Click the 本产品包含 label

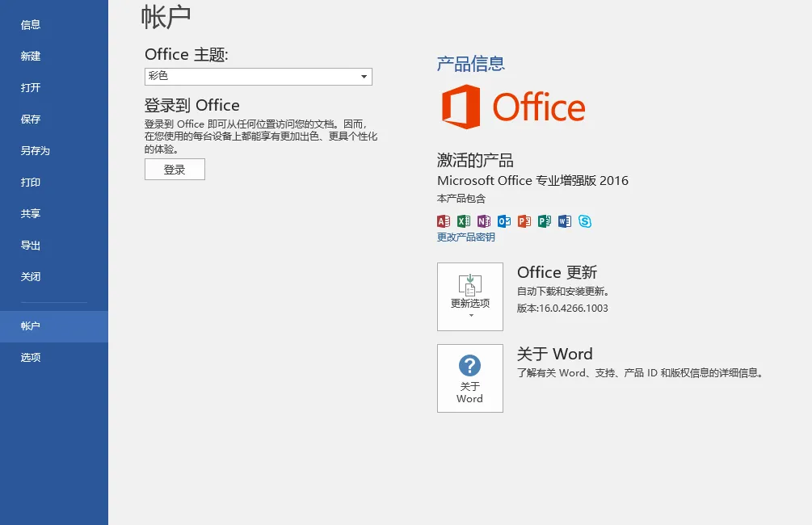(461, 199)
